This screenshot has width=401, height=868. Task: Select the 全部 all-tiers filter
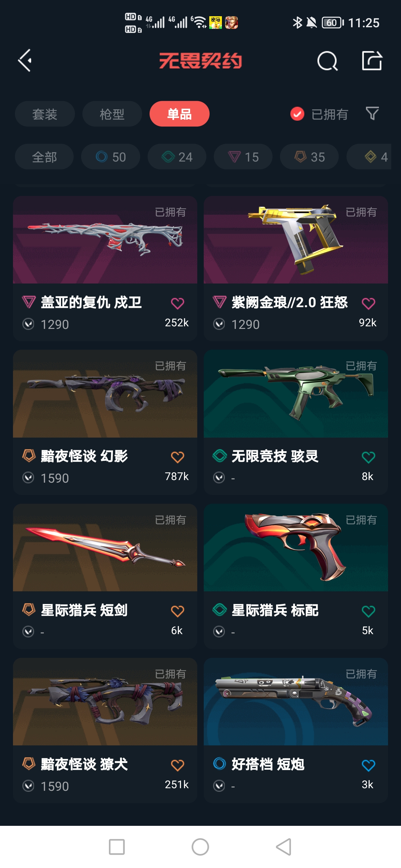(44, 157)
